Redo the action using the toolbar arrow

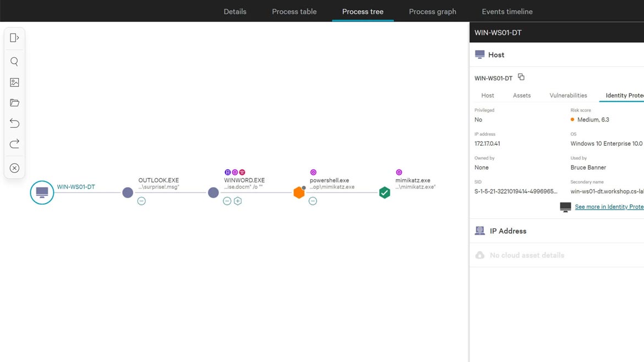coord(14,144)
